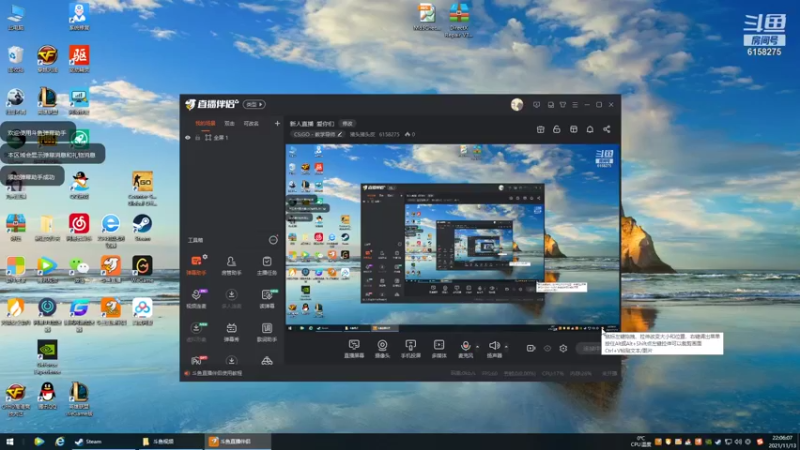The width and height of the screenshot is (800, 450).
Task: Click the 修改 edit title button
Action: click(347, 123)
